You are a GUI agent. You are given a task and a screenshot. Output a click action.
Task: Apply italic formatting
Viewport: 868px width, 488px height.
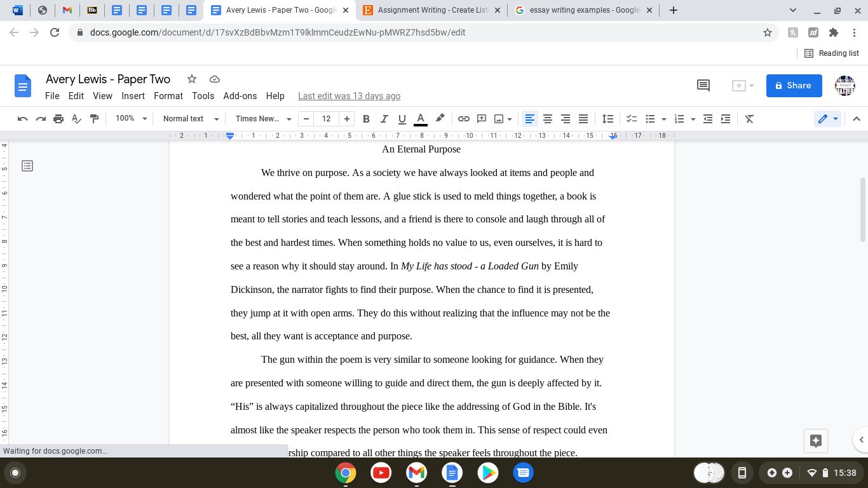384,119
